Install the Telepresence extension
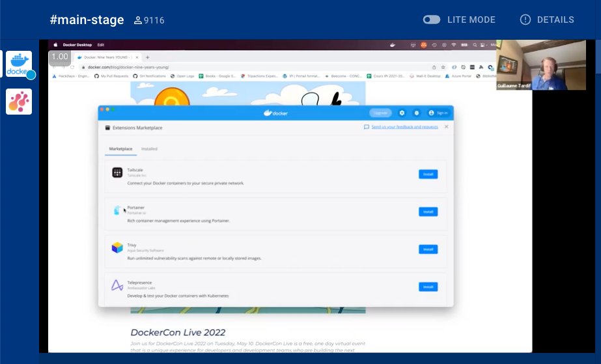 click(428, 287)
